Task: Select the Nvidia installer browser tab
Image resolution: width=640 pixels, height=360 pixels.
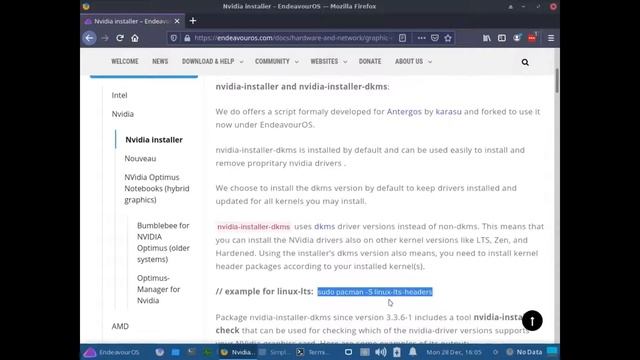Action: 131,21
